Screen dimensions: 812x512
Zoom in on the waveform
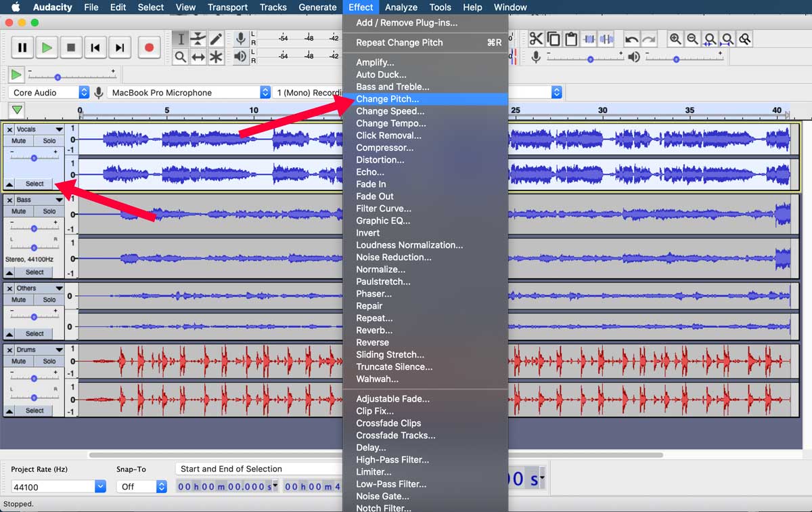pos(675,39)
